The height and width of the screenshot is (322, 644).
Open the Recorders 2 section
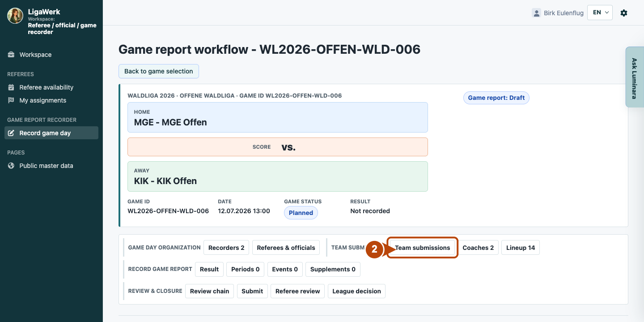click(226, 248)
